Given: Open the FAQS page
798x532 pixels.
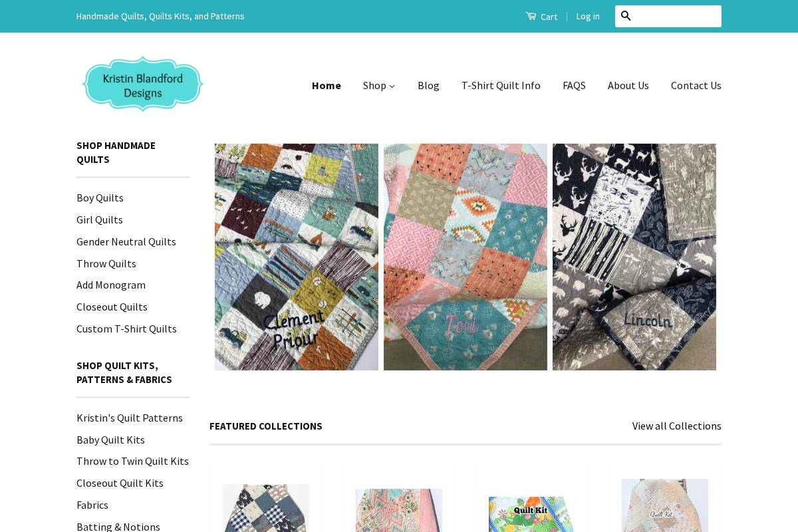Looking at the screenshot, I should click(574, 85).
